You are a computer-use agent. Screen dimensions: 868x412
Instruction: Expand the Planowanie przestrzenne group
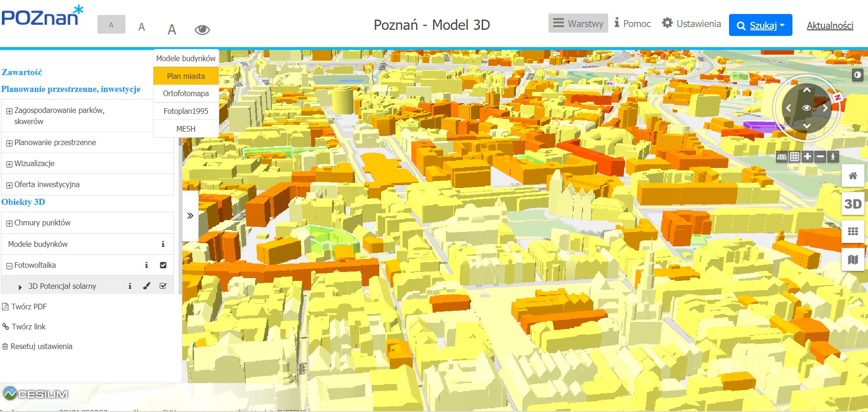(9, 143)
